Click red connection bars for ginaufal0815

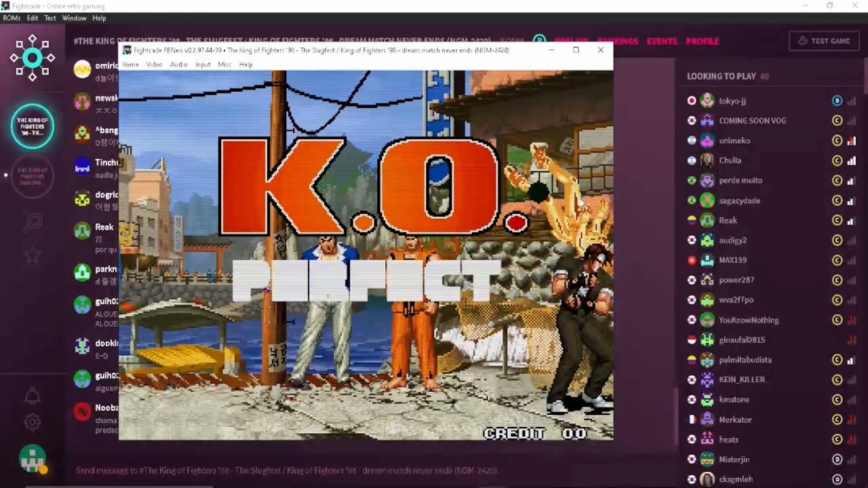pos(851,340)
